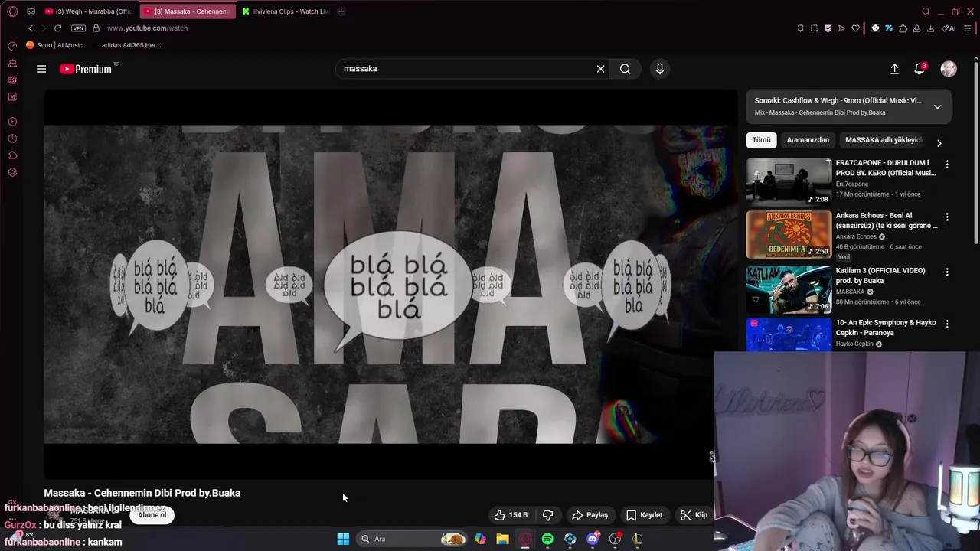
Task: Switch to the Wegh - Murabba tab
Action: tap(88, 11)
